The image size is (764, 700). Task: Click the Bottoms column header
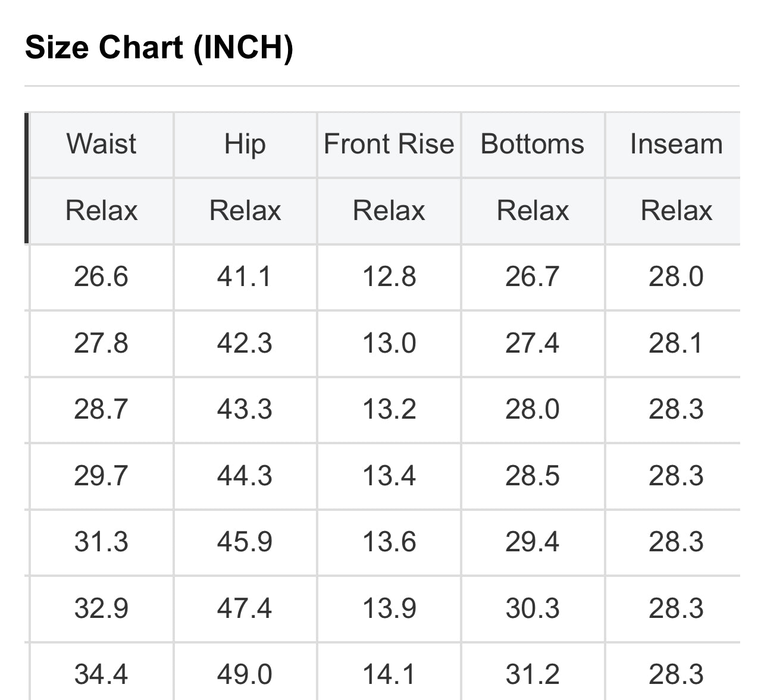[x=533, y=144]
